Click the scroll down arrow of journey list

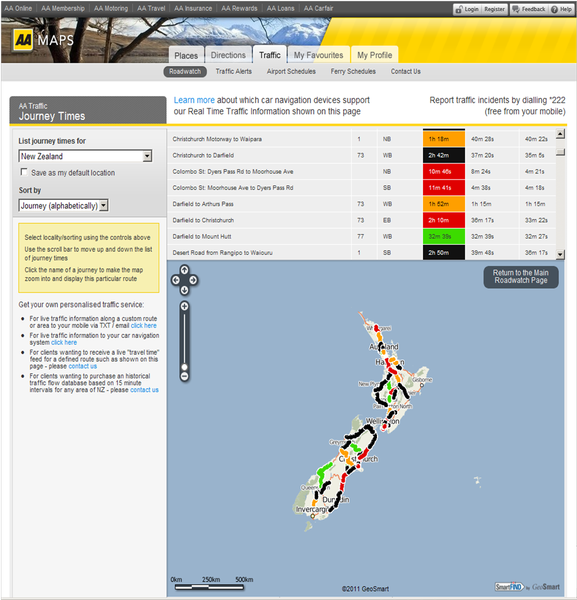pyautogui.click(x=560, y=254)
